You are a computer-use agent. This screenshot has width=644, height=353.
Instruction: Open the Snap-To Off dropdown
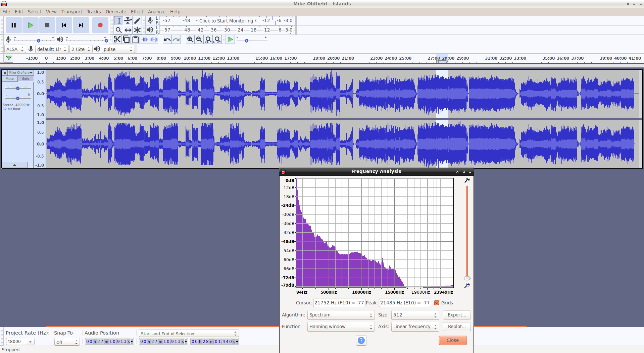point(67,342)
